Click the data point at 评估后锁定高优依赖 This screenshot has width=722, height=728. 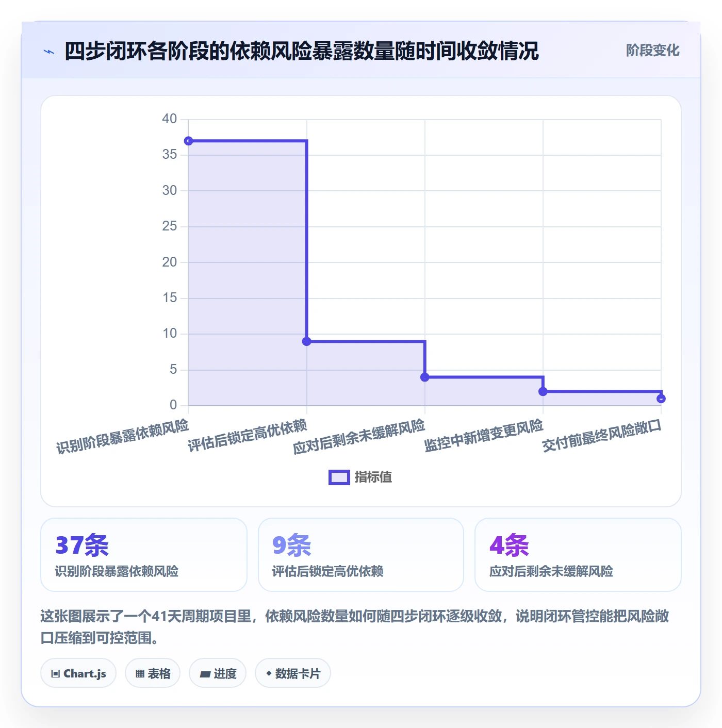pyautogui.click(x=307, y=341)
